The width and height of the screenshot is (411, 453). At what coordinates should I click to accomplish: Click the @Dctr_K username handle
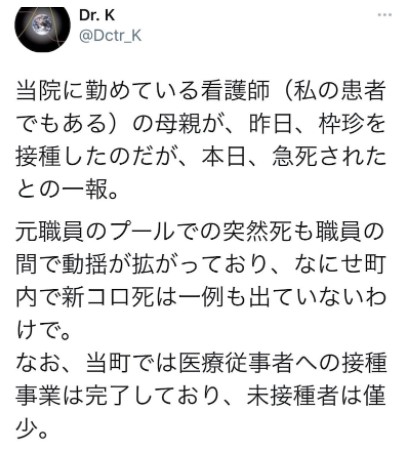pyautogui.click(x=110, y=36)
